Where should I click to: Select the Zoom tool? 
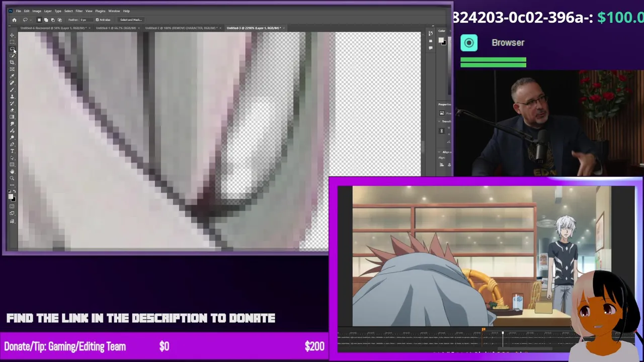12,178
